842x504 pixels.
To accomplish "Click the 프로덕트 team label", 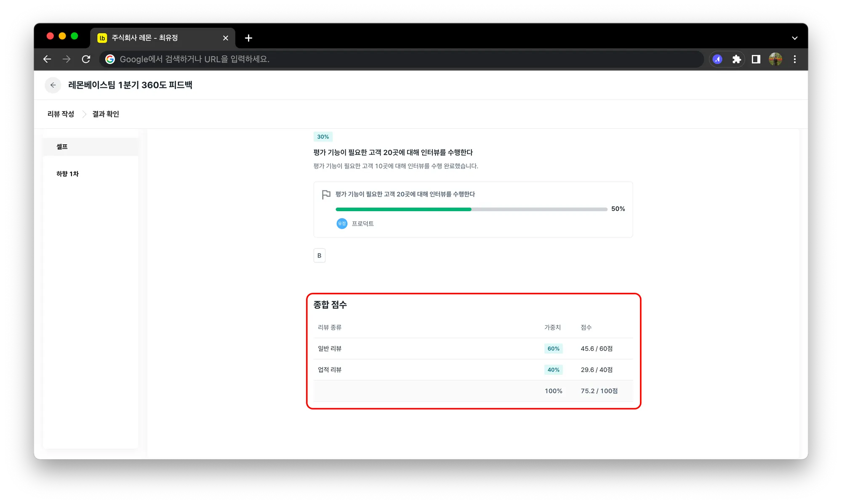I will pyautogui.click(x=363, y=223).
